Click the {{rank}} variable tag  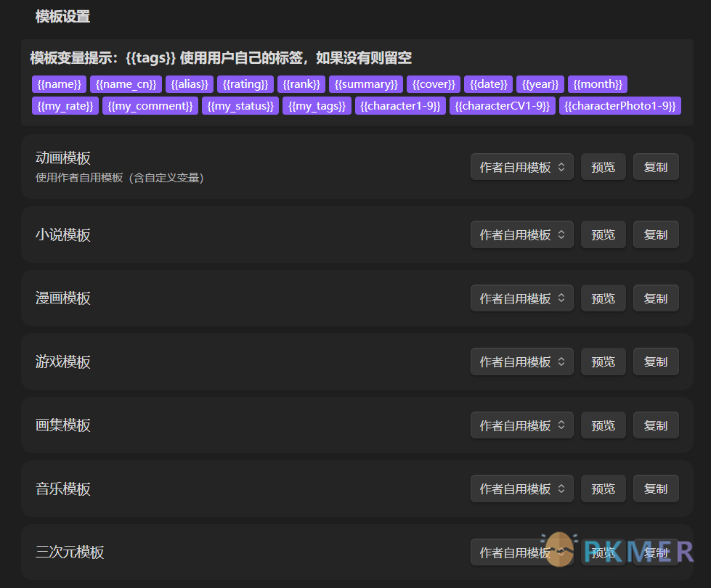pos(301,84)
